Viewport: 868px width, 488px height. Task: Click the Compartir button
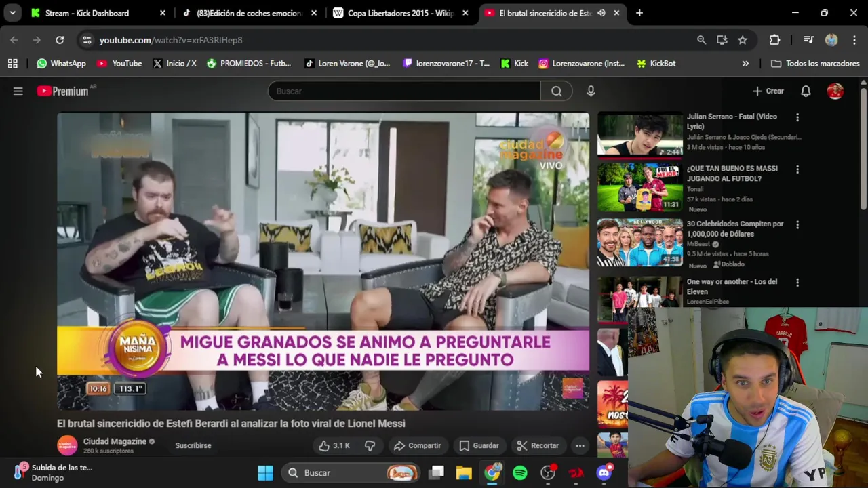(417, 445)
